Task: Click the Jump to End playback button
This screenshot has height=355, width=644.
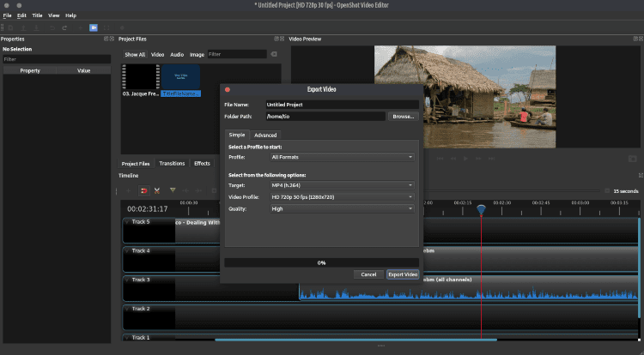Action: pyautogui.click(x=492, y=159)
